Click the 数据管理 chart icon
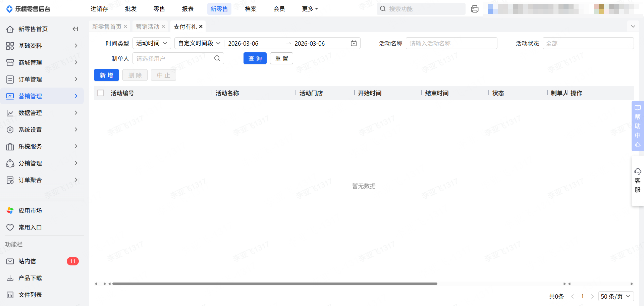The width and height of the screenshot is (644, 306). coord(10,113)
